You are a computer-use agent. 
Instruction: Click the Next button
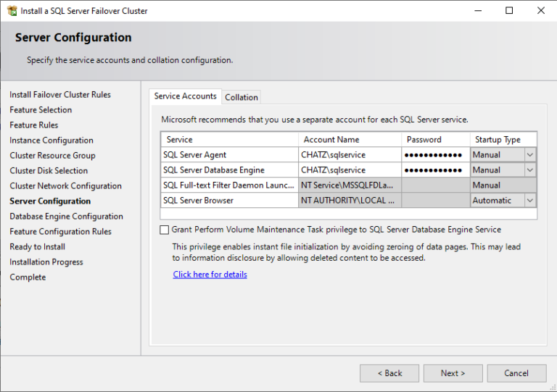click(453, 373)
